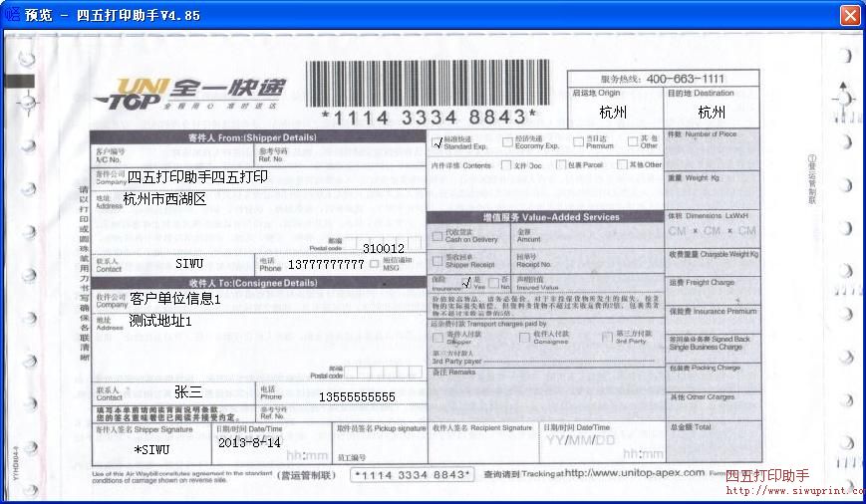The image size is (866, 504).
Task: Click the Value-Added Services header
Action: [545, 217]
